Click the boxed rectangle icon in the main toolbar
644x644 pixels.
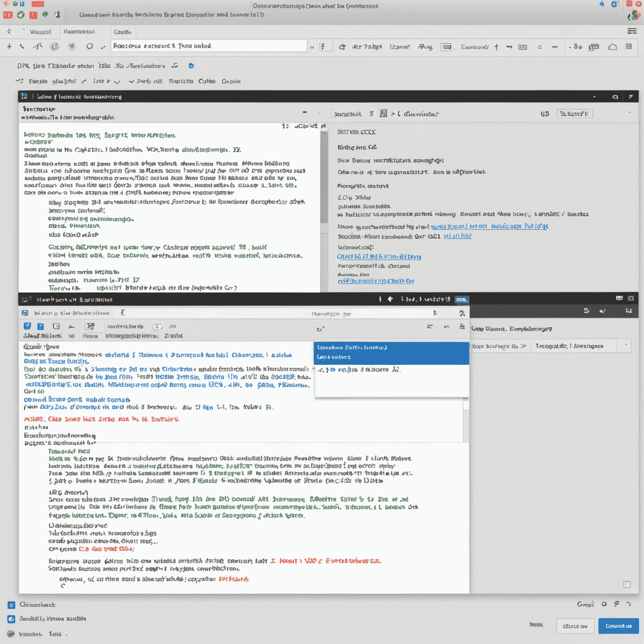[447, 47]
